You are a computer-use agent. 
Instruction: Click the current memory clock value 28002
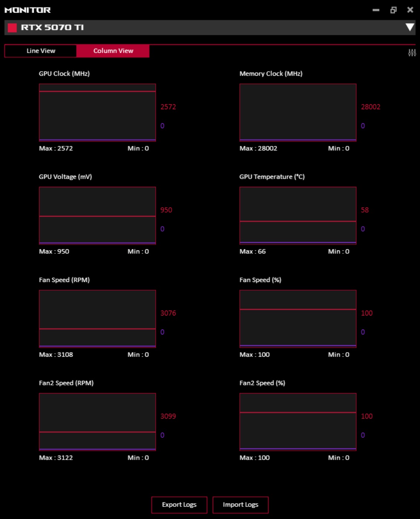(x=371, y=107)
